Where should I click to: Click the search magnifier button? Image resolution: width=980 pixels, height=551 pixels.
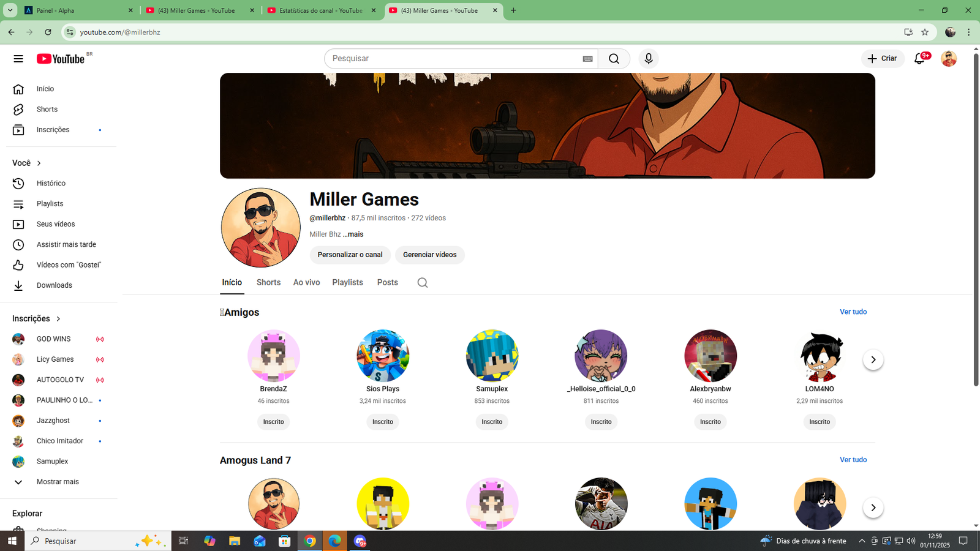click(614, 59)
